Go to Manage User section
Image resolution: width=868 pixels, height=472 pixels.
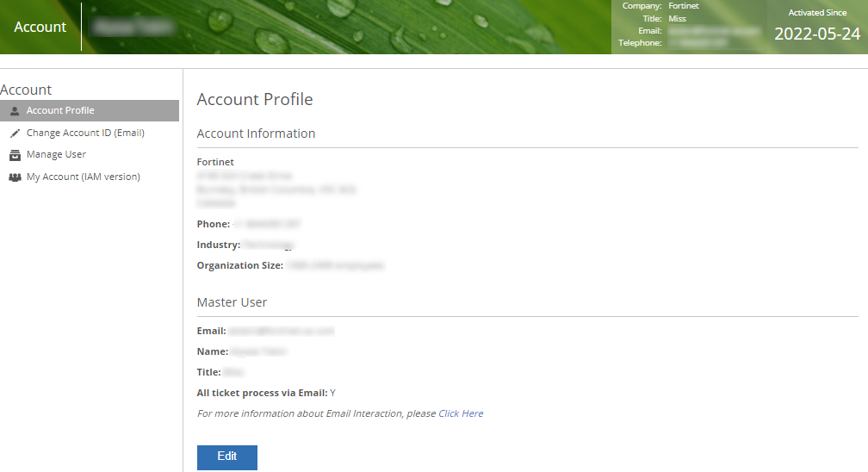point(56,155)
